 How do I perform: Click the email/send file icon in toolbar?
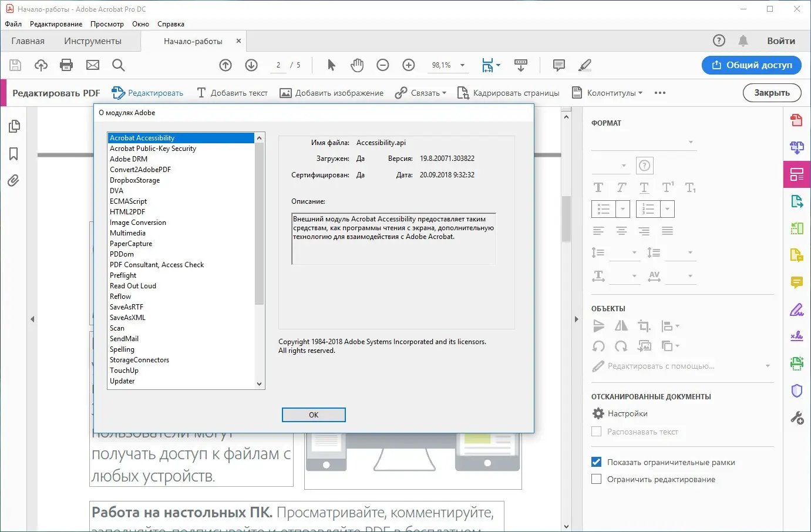pos(92,65)
